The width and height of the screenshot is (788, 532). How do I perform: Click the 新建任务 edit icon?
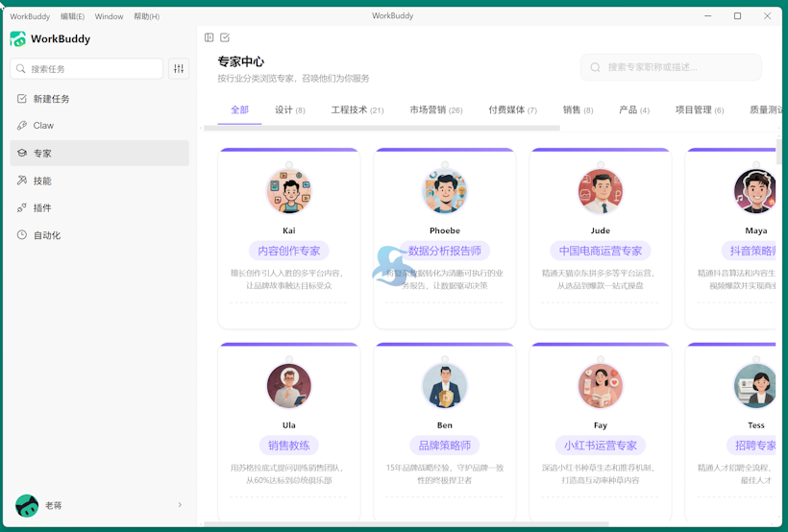(21, 99)
